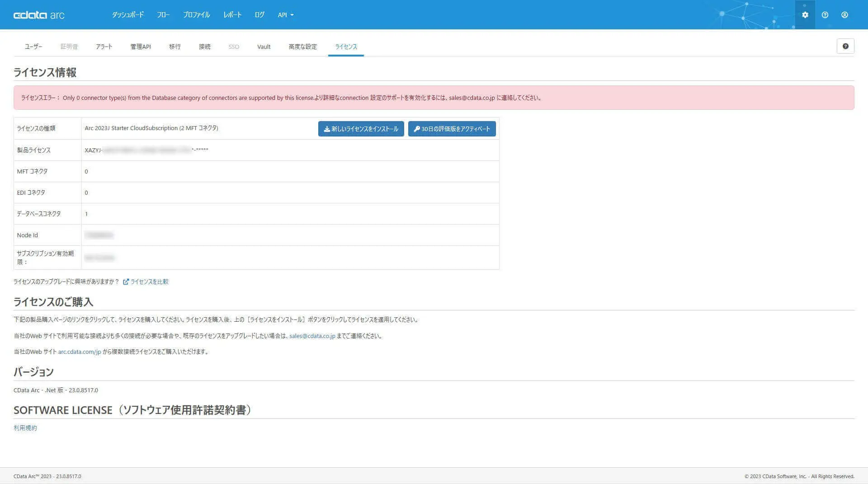Select the ライセンス tab
868x484 pixels.
click(346, 47)
